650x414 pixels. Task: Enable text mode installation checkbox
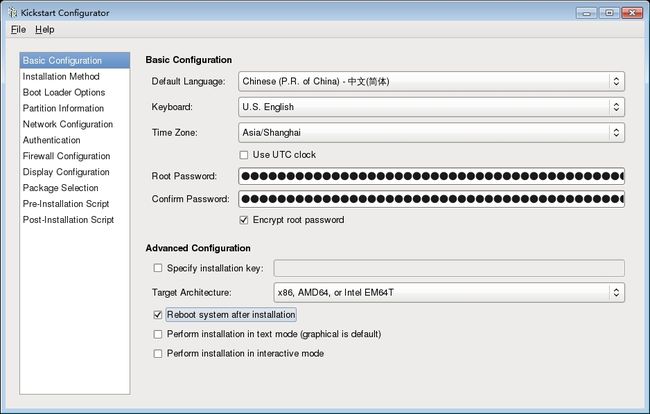[158, 334]
